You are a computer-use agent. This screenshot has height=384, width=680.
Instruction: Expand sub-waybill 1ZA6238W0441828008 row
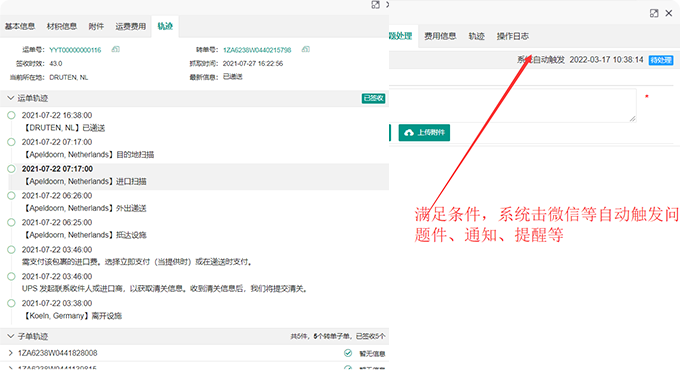(10, 353)
